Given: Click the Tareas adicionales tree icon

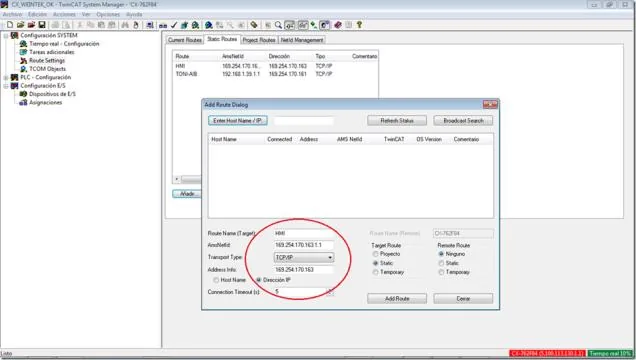Looking at the screenshot, I should point(24,52).
